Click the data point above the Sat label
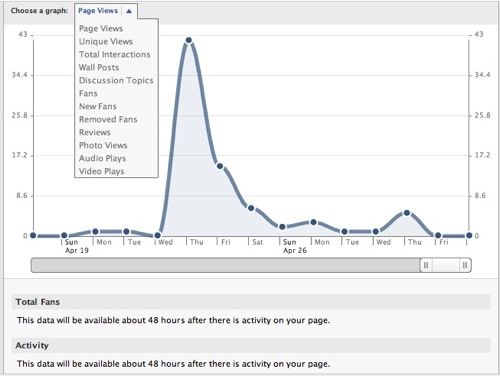 point(251,208)
